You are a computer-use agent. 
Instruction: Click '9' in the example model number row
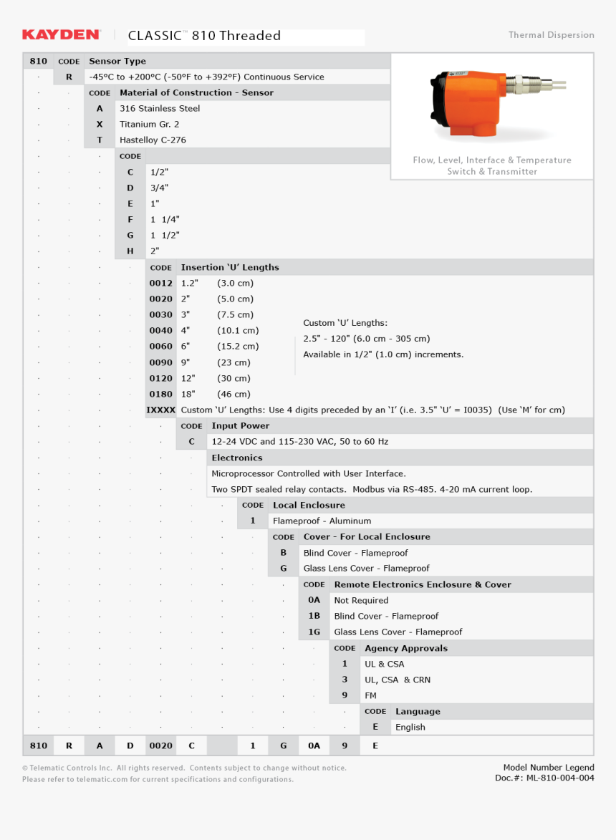tap(345, 745)
